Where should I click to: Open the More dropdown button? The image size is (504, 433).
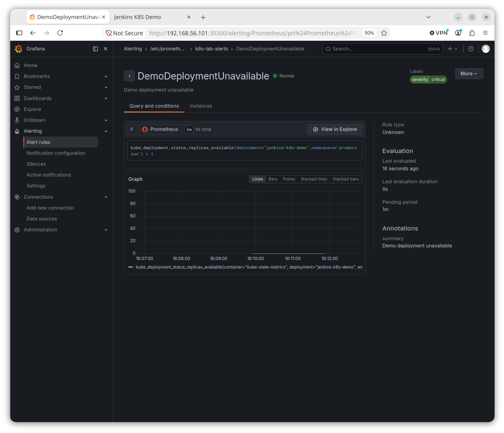[x=469, y=74]
